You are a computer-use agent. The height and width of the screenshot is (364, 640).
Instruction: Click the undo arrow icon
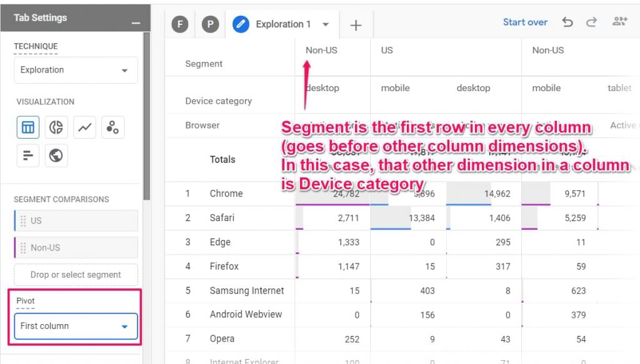[x=567, y=22]
